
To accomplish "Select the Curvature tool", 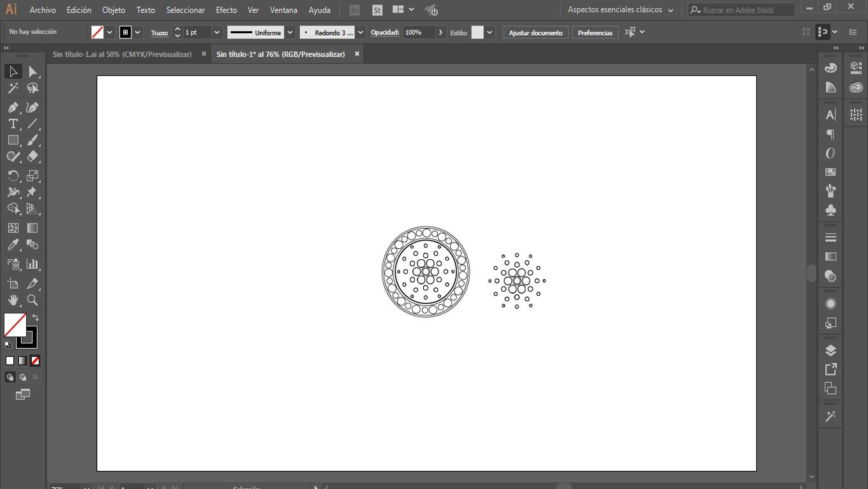I will pyautogui.click(x=33, y=107).
